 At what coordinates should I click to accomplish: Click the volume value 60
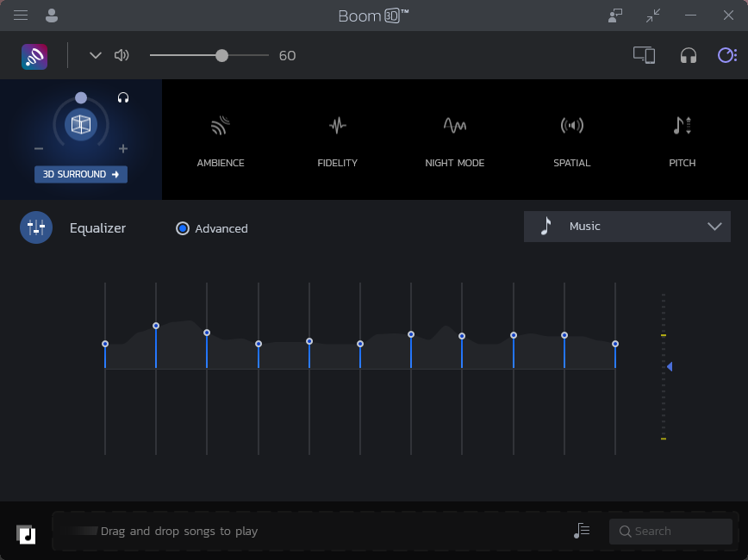[287, 56]
